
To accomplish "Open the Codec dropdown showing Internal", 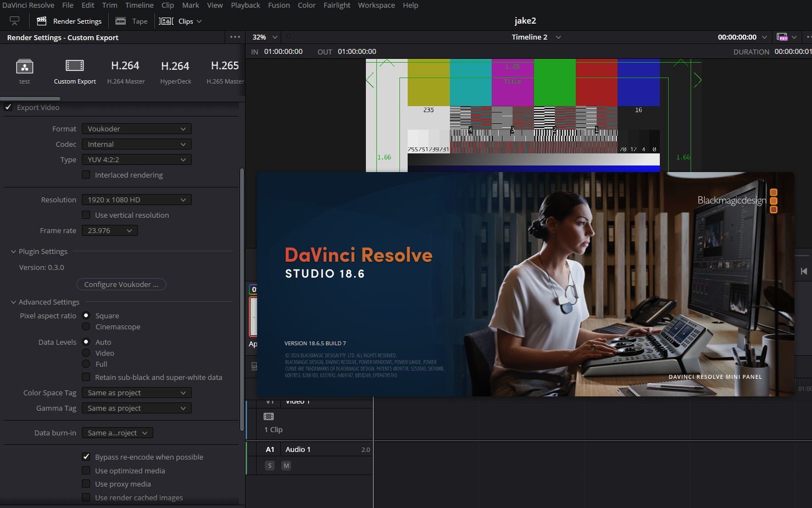I will click(137, 144).
